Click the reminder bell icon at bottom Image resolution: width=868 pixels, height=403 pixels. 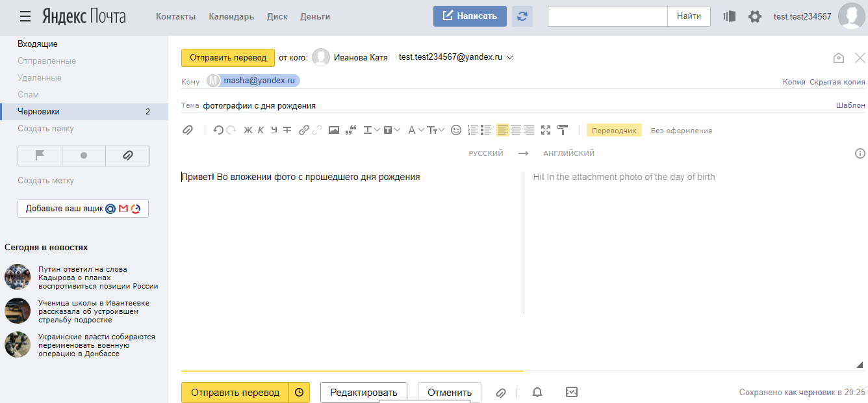tap(537, 393)
